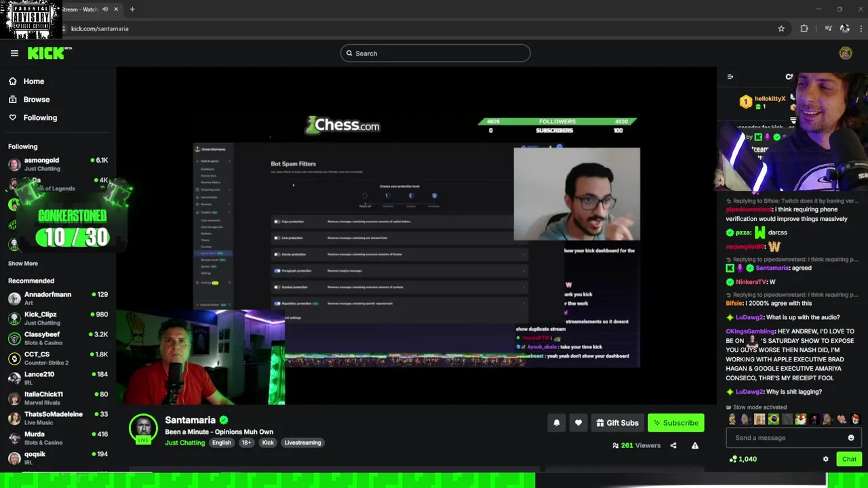Open Annadorfmann's recommended channel
This screenshot has width=868, height=488.
tap(58, 298)
